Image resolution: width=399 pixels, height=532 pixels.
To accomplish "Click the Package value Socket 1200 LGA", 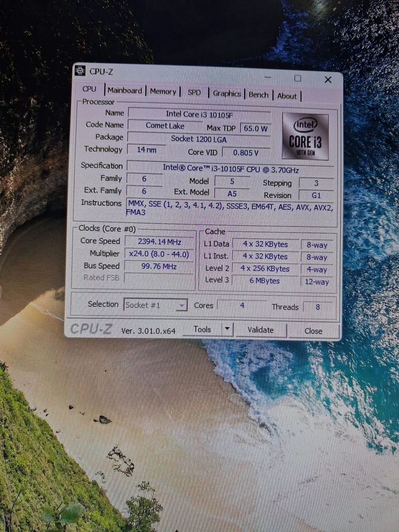I will click(199, 138).
